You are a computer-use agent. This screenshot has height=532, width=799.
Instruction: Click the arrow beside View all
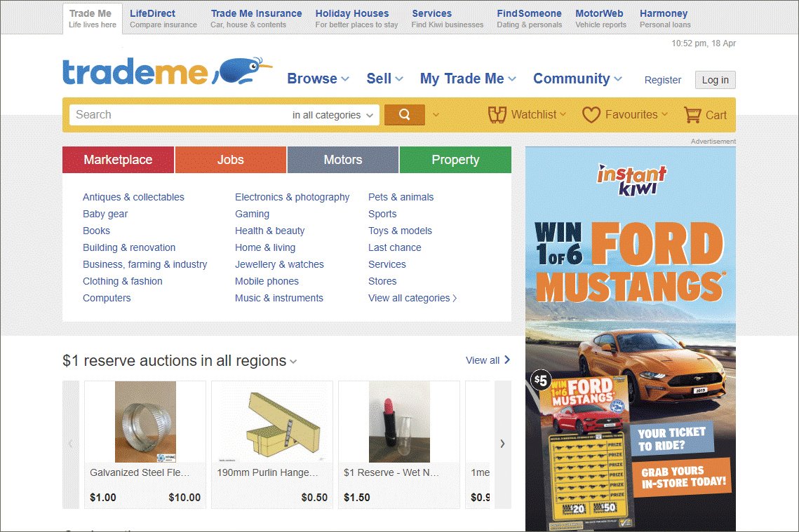(x=507, y=360)
